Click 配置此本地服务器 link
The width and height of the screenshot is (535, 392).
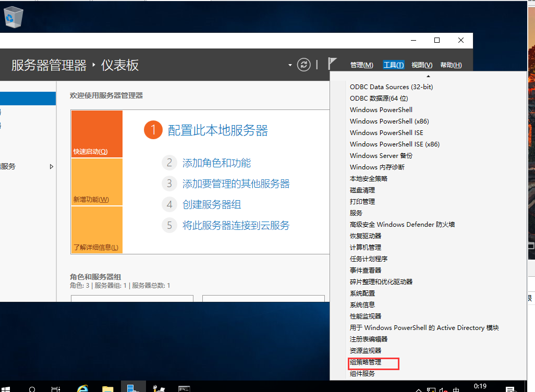pyautogui.click(x=217, y=130)
